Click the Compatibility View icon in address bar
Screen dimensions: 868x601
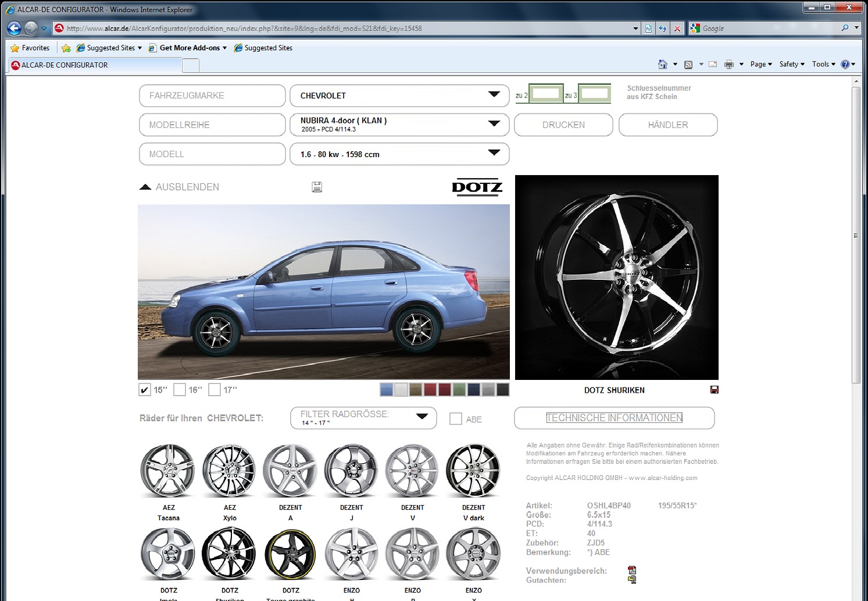tap(648, 28)
